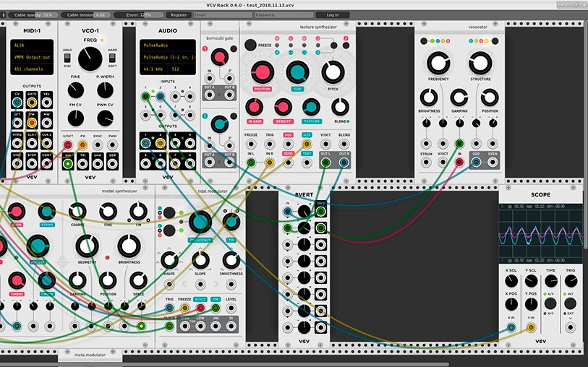Viewport: 588px width, 367px height.
Task: Click the GATE output jack on MIDI-1
Action: (x=32, y=103)
